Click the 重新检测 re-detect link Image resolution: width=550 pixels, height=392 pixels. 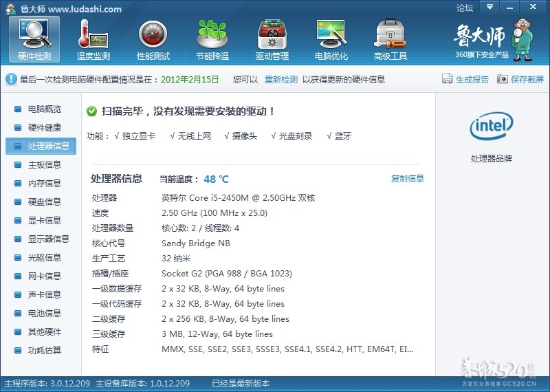tap(281, 80)
